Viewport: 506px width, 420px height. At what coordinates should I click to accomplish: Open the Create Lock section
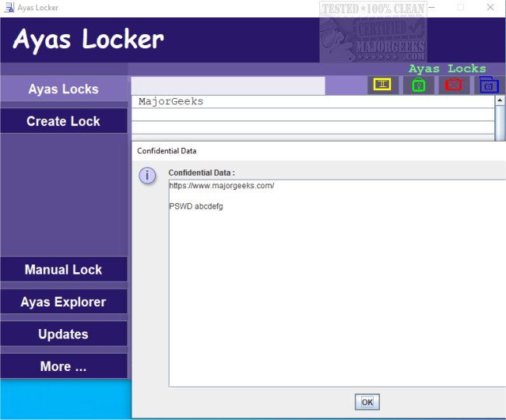pyautogui.click(x=64, y=121)
